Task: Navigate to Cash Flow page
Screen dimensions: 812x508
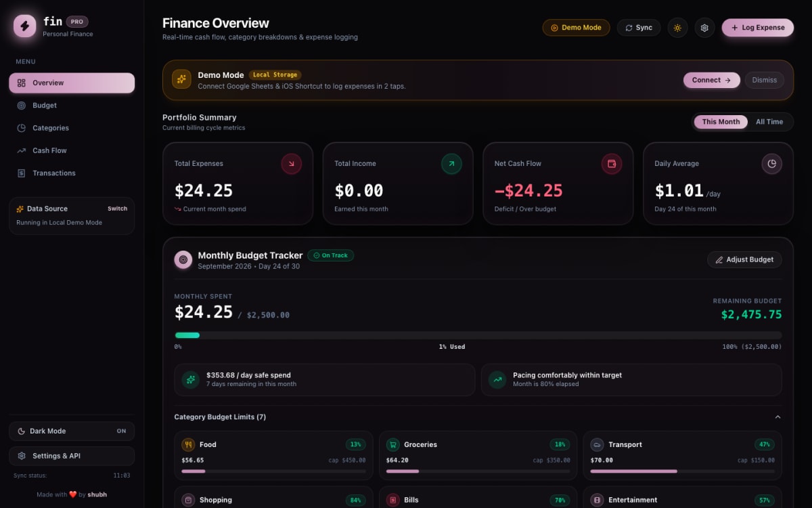Action: tap(72, 150)
